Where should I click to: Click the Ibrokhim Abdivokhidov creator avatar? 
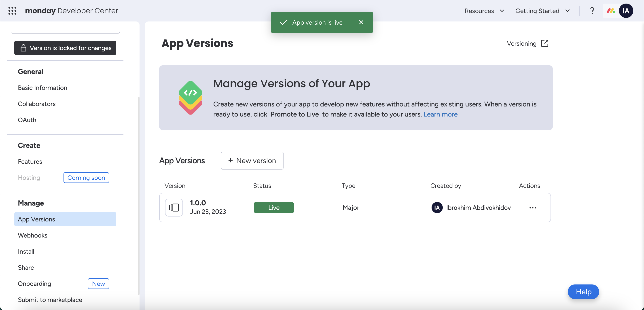click(437, 208)
